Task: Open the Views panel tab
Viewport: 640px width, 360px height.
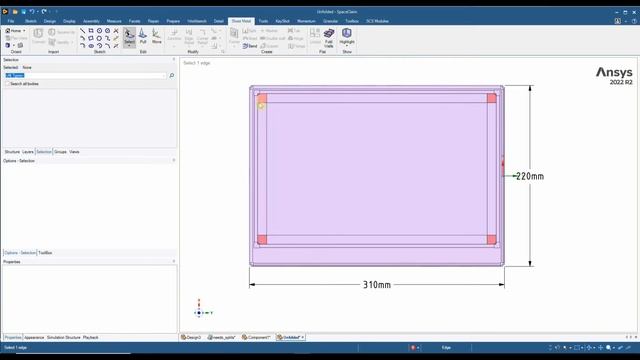Action: point(74,152)
